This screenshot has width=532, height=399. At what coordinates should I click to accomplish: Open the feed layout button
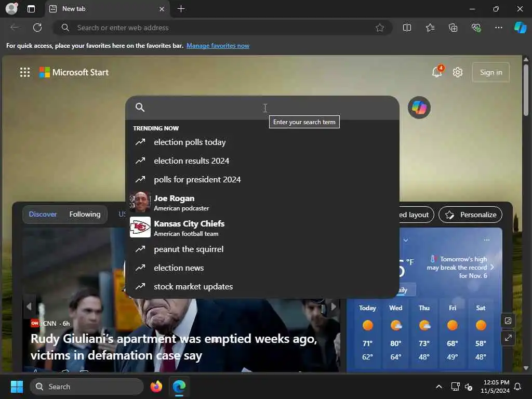[x=416, y=215]
